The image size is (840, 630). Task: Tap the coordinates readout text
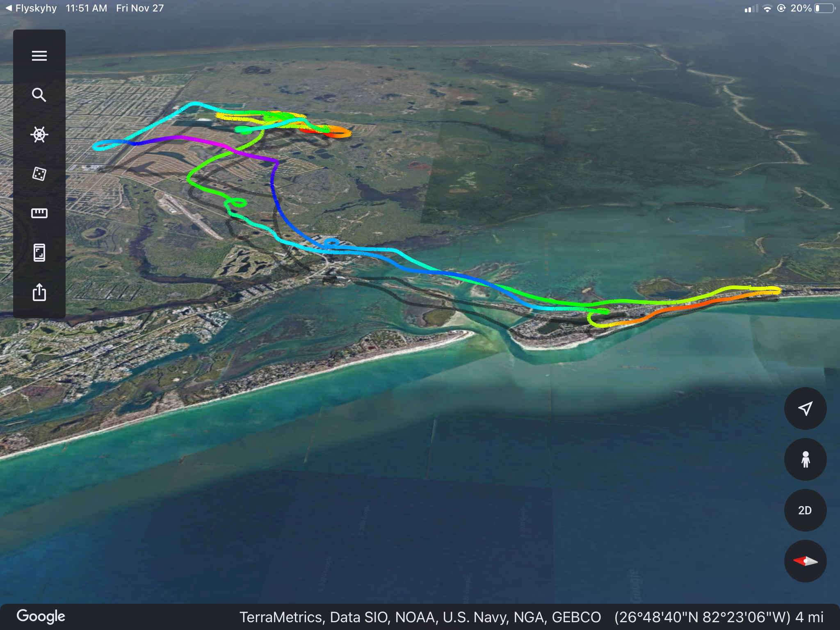pos(702,617)
